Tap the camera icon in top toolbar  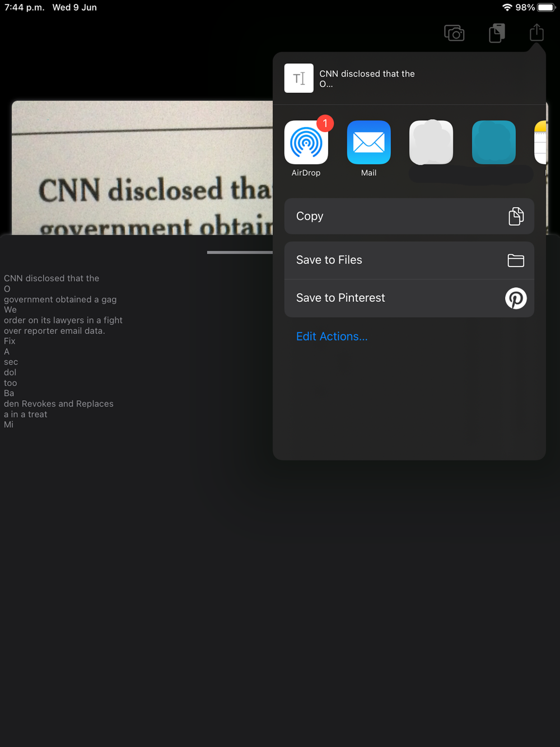pyautogui.click(x=454, y=34)
